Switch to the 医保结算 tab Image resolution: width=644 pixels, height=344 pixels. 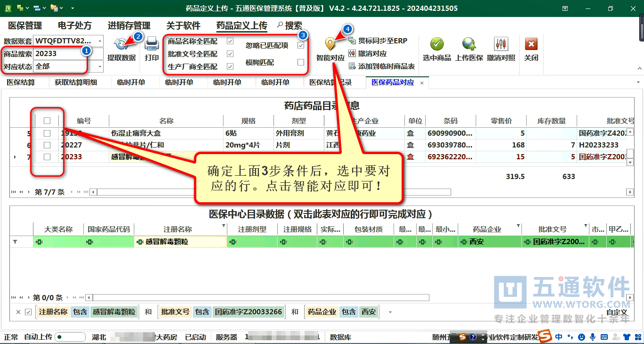coord(21,82)
